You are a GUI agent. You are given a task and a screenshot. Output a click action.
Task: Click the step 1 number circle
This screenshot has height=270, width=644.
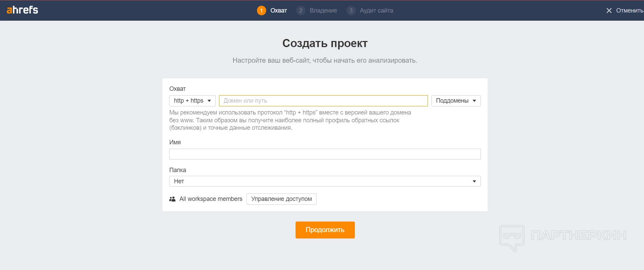261,11
